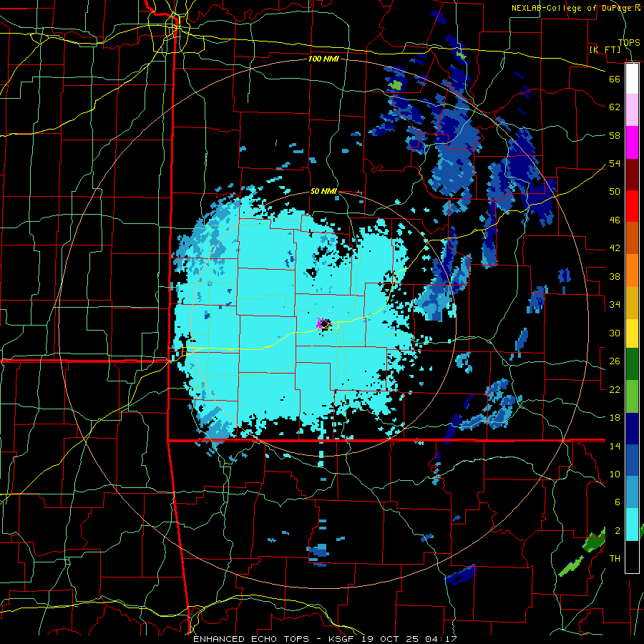Click the 100 NMI range ring label
Viewport: 644px width, 644px height.
(x=323, y=59)
